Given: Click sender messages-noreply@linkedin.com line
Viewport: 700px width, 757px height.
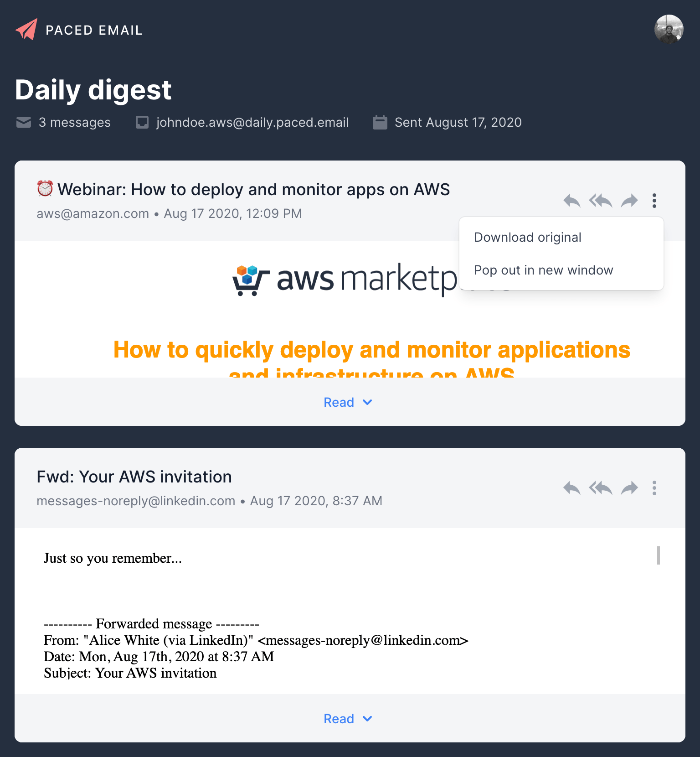Looking at the screenshot, I should (x=209, y=501).
